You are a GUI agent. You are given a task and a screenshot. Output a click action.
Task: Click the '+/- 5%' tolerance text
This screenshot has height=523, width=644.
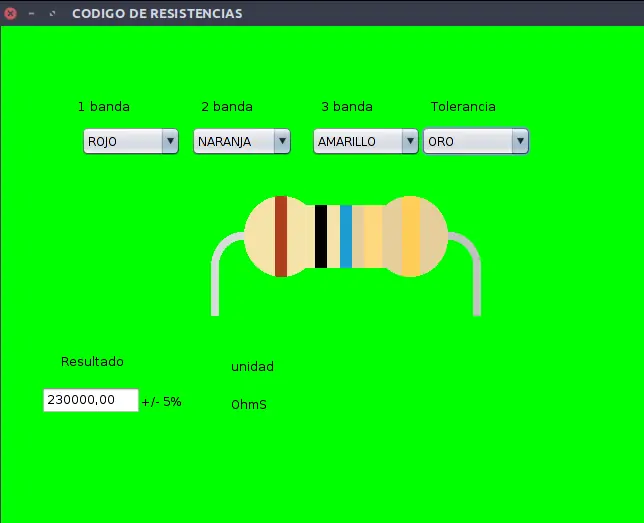161,402
